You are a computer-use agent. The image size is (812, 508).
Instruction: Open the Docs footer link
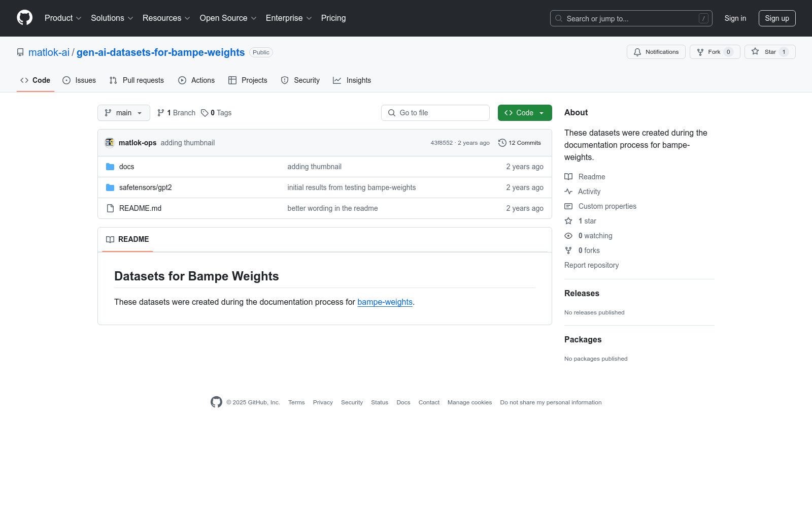tap(403, 402)
